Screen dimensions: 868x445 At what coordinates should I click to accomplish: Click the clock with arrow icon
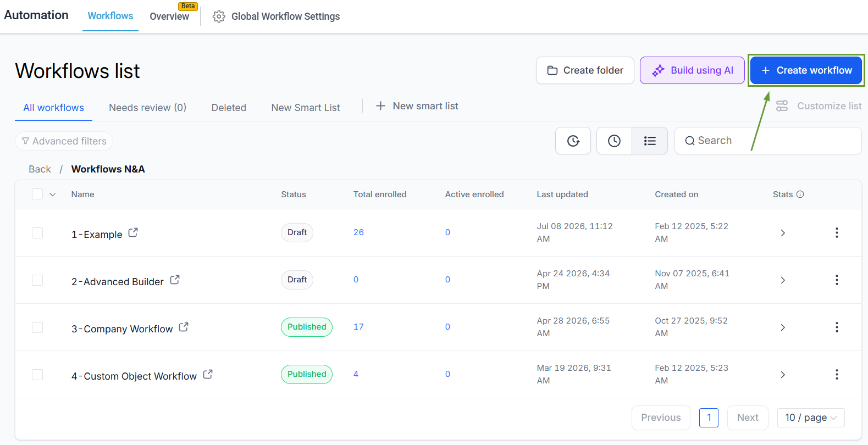tap(573, 141)
